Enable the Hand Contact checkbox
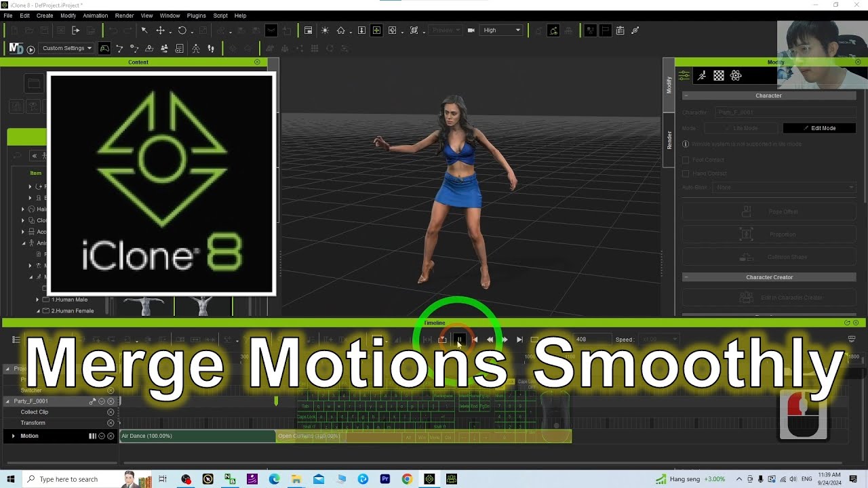 [x=686, y=174]
